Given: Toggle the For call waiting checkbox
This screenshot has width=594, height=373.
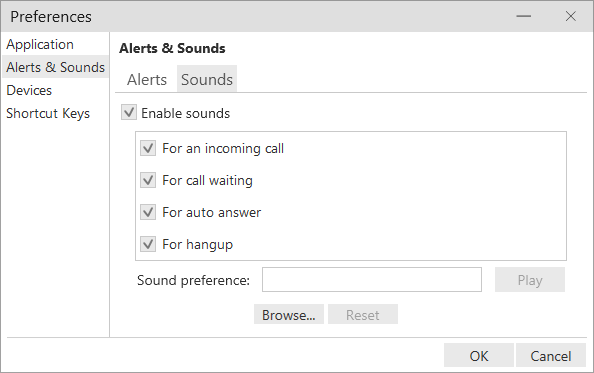Looking at the screenshot, I should [148, 180].
